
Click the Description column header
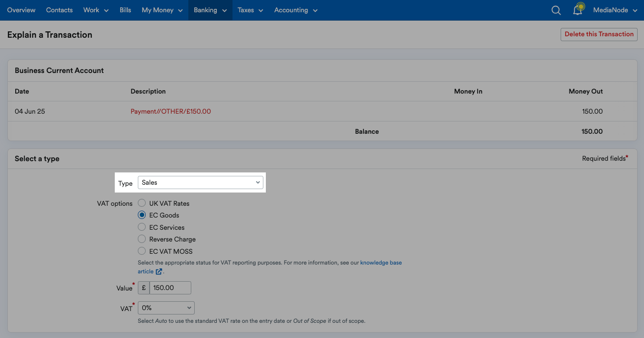(x=148, y=92)
